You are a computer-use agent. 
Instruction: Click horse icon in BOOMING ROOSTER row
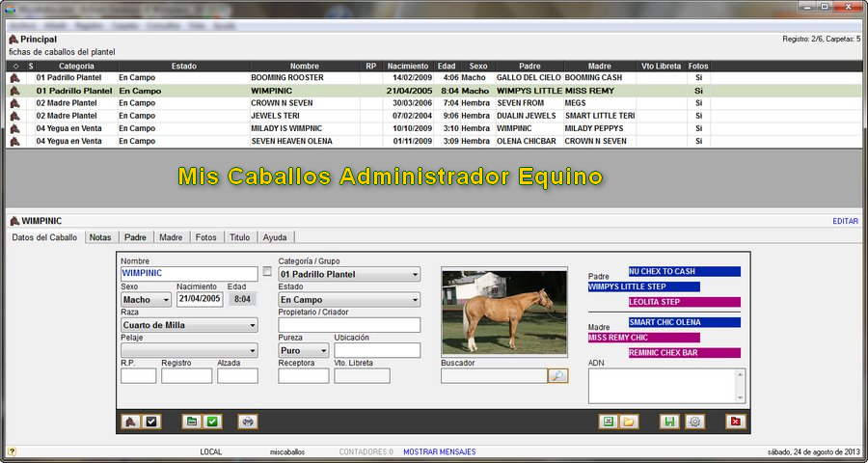point(14,78)
